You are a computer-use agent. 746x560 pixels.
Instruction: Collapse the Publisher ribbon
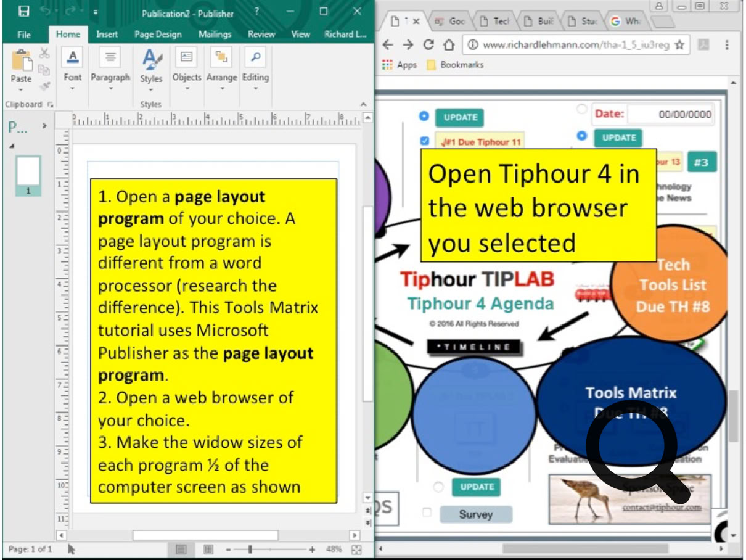[363, 105]
